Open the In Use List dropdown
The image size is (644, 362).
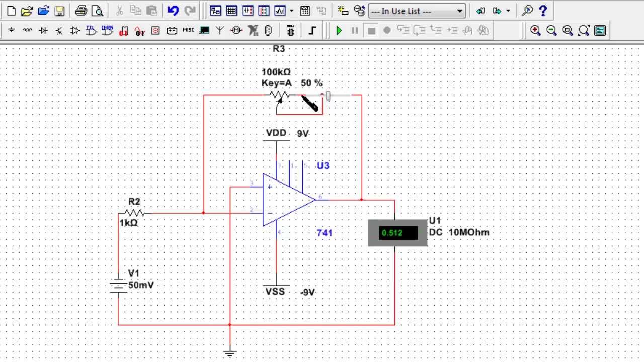[417, 11]
